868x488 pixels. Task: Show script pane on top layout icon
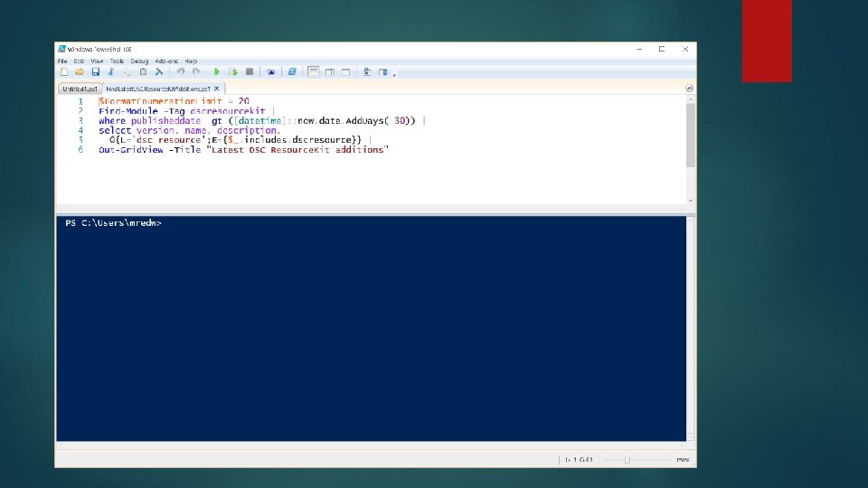314,72
